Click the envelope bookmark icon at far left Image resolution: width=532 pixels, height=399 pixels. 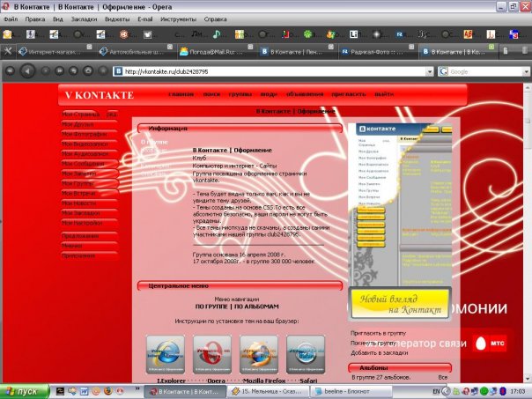[7, 34]
